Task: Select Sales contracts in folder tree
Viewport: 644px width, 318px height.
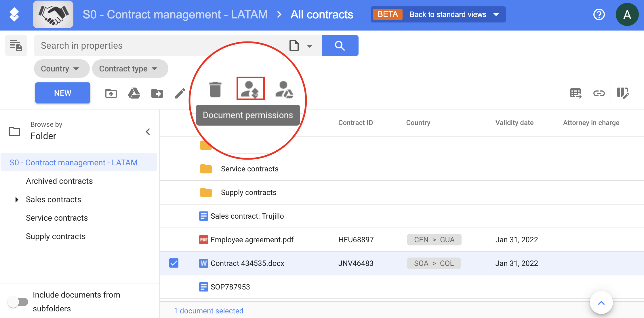Action: tap(54, 199)
